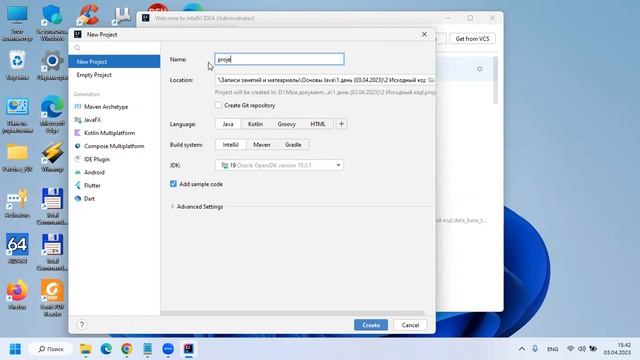Click the dialog horizontal scrollbar
The image size is (640, 360).
tap(292, 313)
